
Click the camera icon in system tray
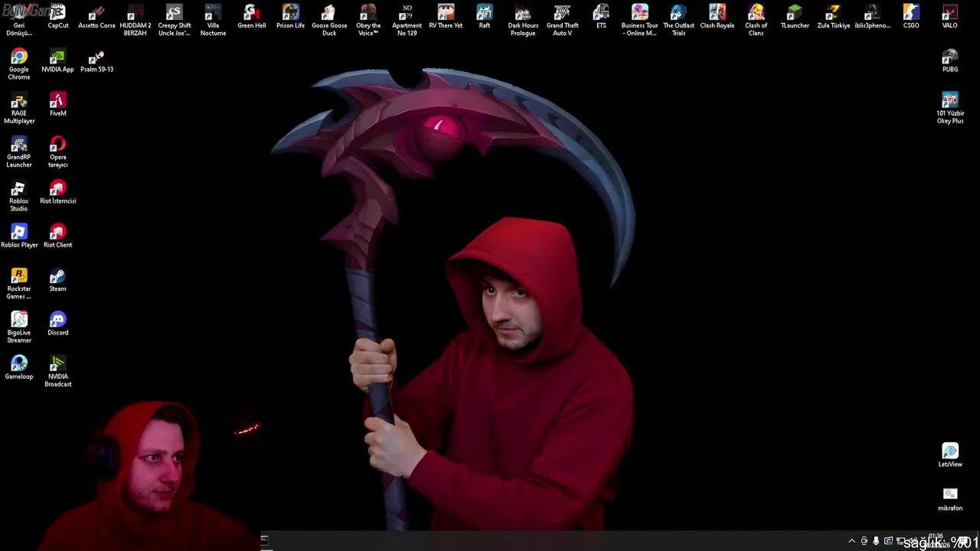point(864,541)
